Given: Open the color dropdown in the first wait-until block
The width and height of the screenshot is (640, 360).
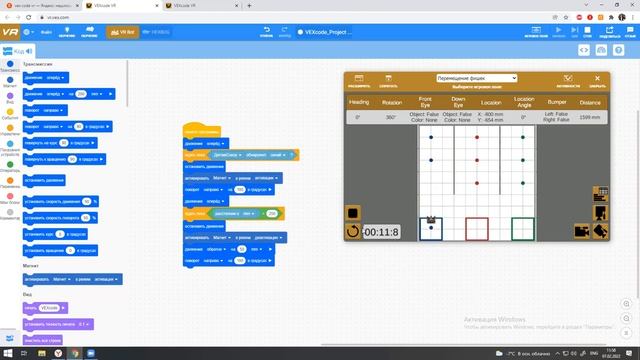Looking at the screenshot, I should [x=277, y=155].
